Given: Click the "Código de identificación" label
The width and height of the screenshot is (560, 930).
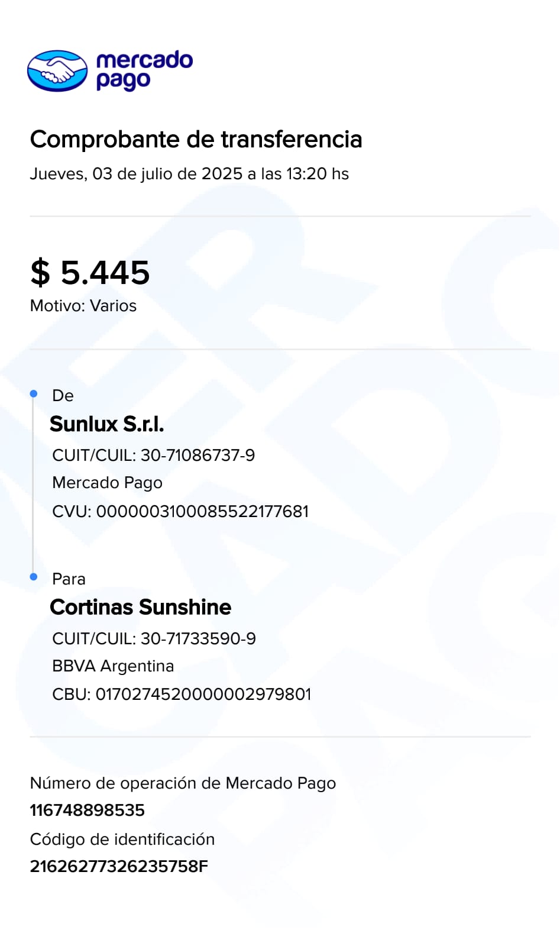Looking at the screenshot, I should tap(122, 839).
